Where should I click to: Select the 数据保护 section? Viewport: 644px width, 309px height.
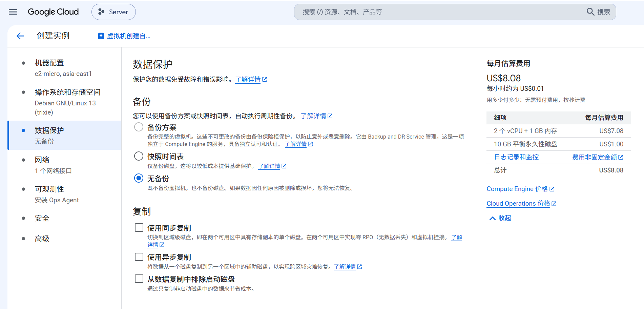pos(64,135)
